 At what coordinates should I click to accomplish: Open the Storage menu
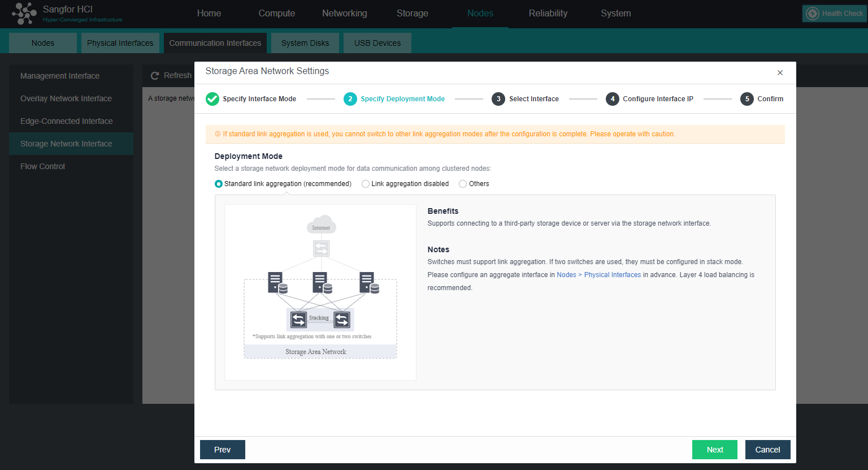(x=412, y=13)
